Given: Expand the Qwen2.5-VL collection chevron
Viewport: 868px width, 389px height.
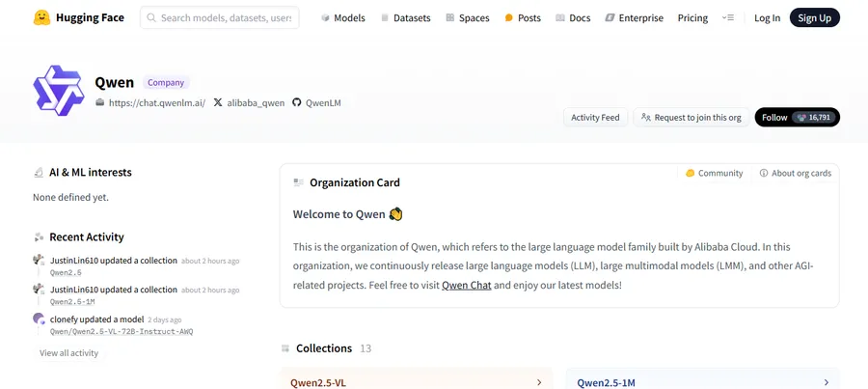Looking at the screenshot, I should 538,382.
